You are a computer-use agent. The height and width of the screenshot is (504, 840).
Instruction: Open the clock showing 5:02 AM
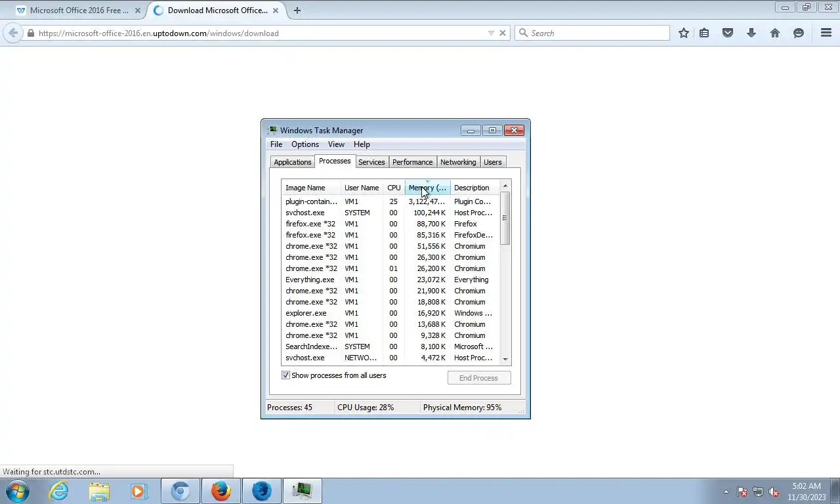(807, 492)
